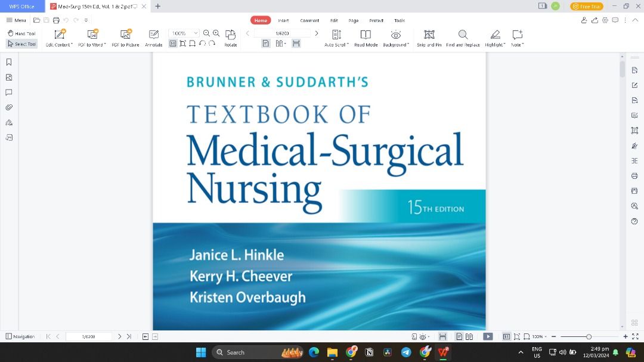Open the Menu hamburger button
644x362 pixels.
click(16, 20)
